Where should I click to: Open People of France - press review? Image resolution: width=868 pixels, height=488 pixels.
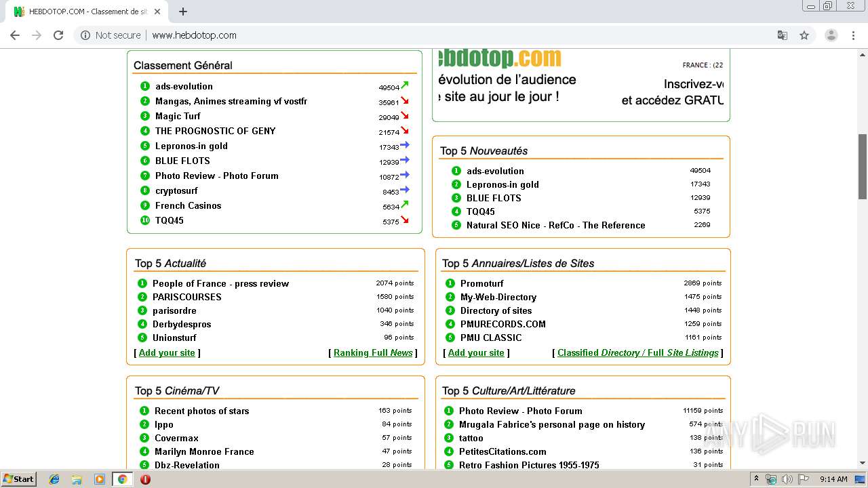(x=220, y=283)
